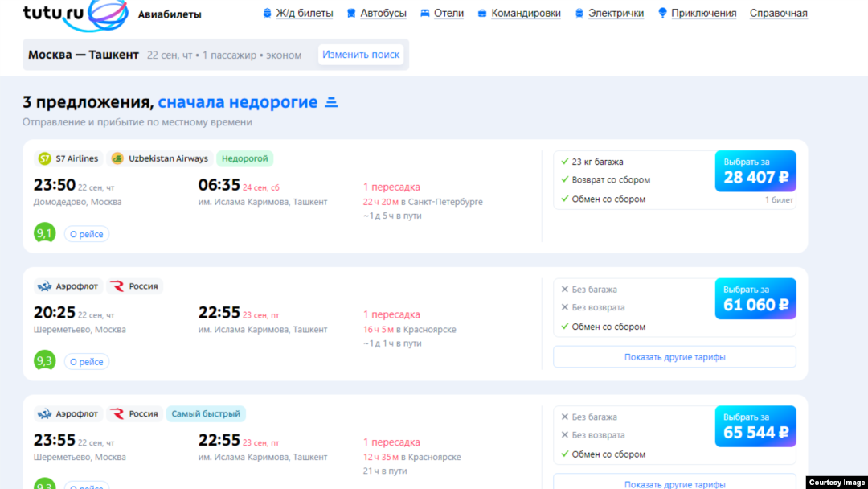Click departure time 20:25
Screen dimensions: 868x489
tap(55, 312)
